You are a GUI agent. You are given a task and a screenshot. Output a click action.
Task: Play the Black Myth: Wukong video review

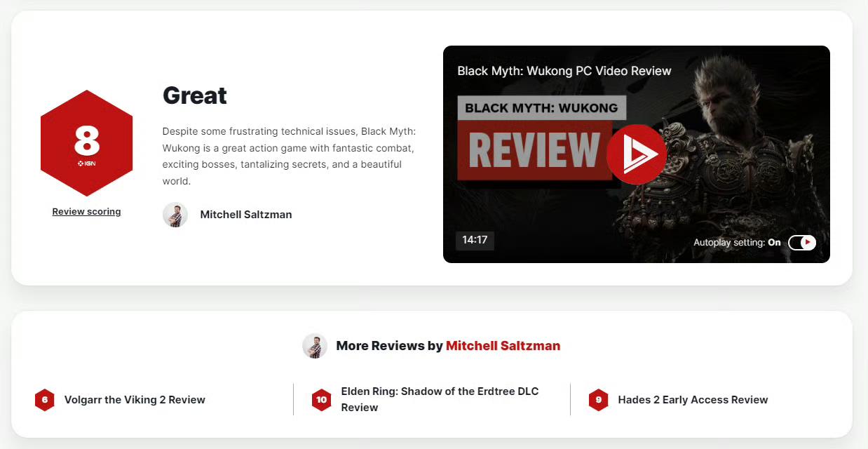pos(636,154)
